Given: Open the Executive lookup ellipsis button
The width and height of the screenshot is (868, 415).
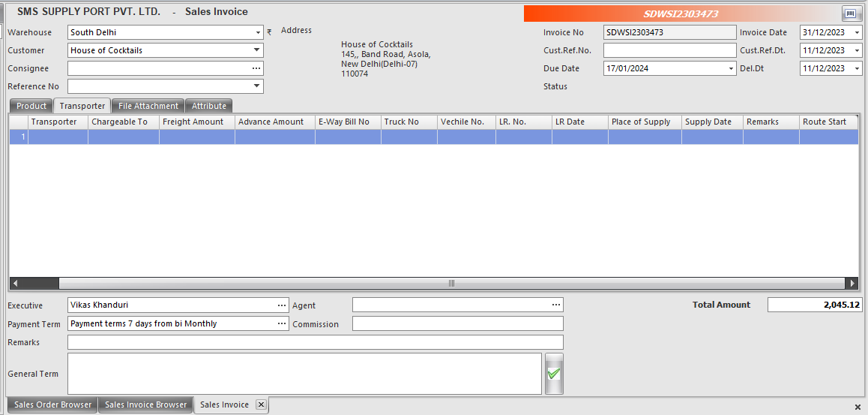Looking at the screenshot, I should [x=282, y=305].
